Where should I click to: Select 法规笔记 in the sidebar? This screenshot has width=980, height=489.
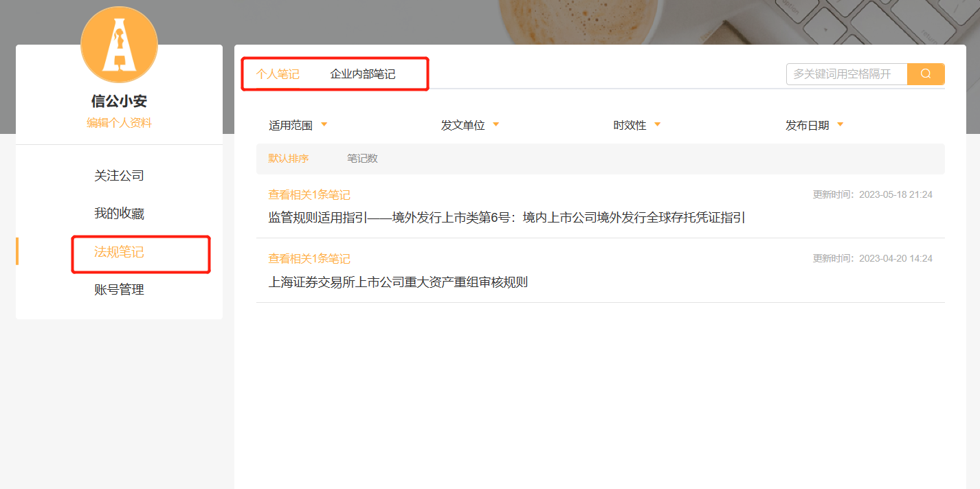120,252
